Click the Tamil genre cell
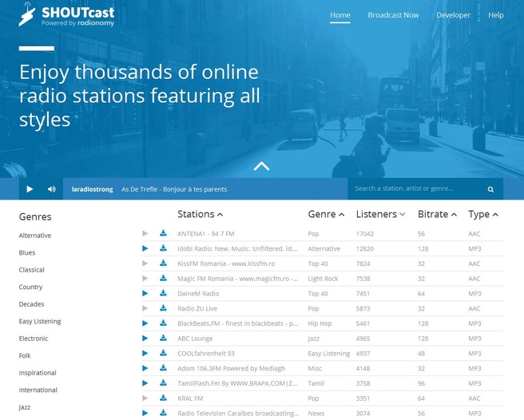 tap(316, 383)
